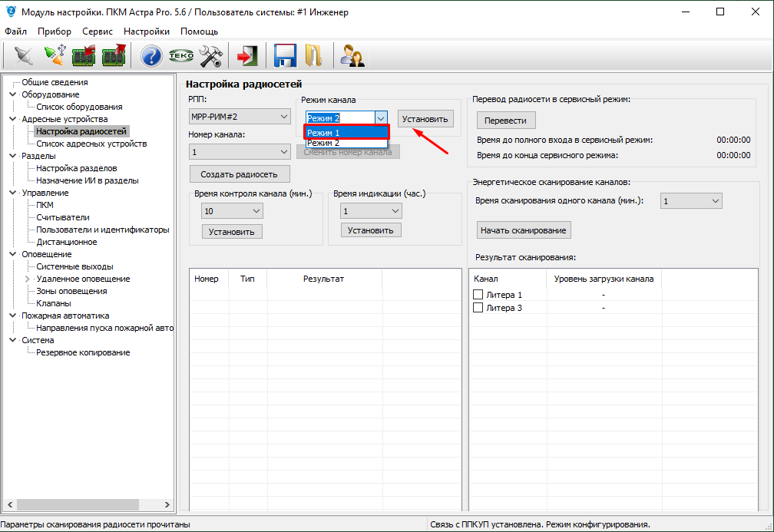This screenshot has height=532, width=774.
Task: Open the РПП combo box MPP-РИМ#2
Action: [240, 117]
